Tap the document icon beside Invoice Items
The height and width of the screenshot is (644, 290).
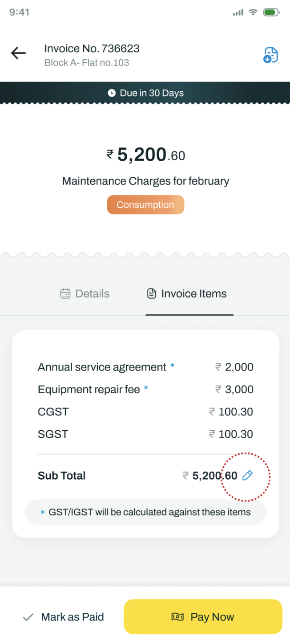click(152, 293)
